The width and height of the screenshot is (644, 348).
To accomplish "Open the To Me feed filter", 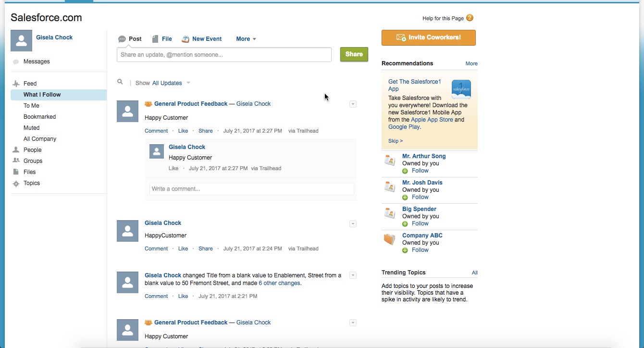I will (x=31, y=106).
